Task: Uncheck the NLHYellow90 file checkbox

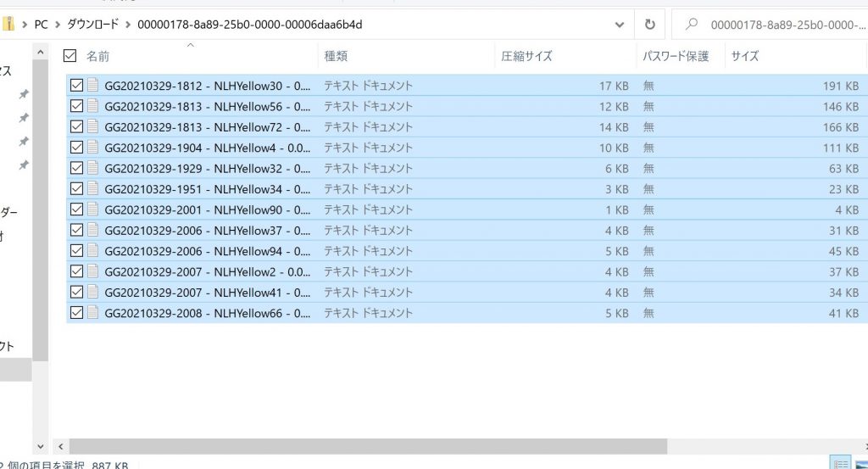Action: [x=76, y=209]
